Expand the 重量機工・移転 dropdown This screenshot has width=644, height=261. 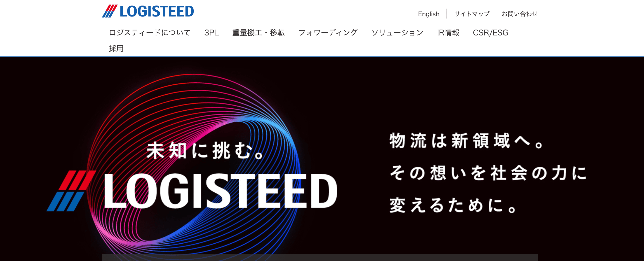tap(256, 33)
